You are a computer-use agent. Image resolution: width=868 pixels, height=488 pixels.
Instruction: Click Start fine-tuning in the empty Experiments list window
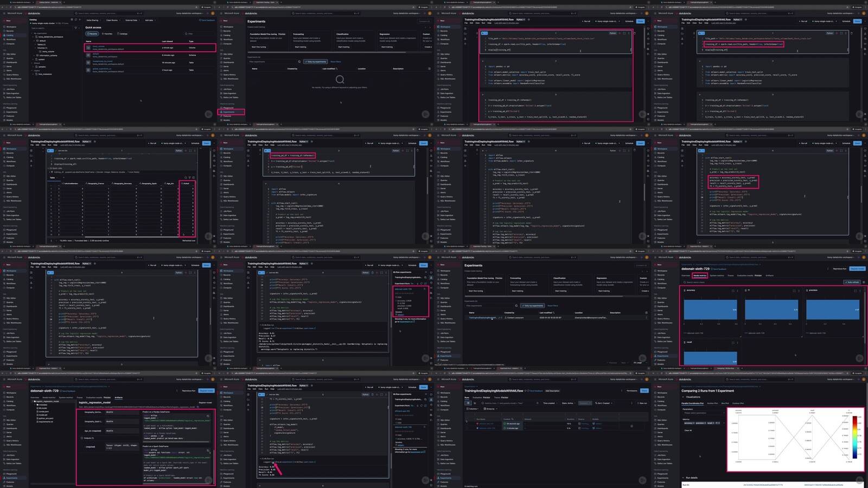[x=259, y=47]
